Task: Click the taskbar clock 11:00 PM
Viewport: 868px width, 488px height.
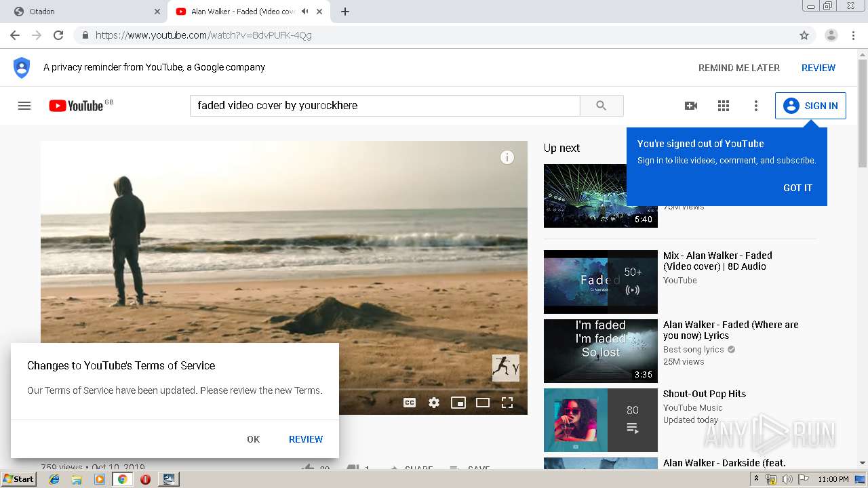Action: coord(833,479)
